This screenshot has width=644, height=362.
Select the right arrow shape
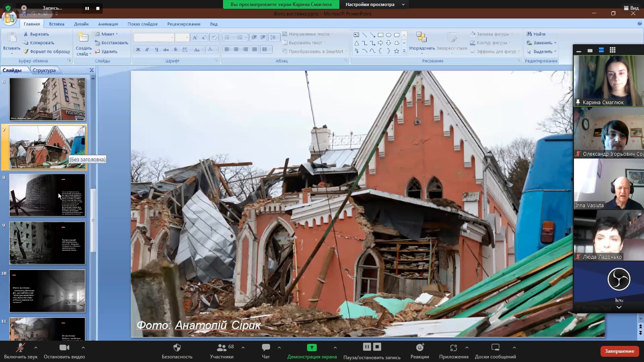point(380,43)
